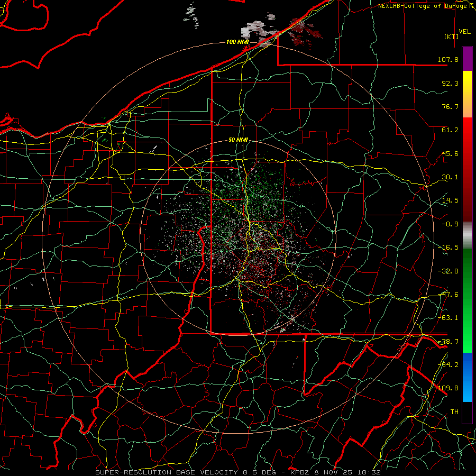Image resolution: width=476 pixels, height=476 pixels.
Task: Click the 50 NMI range ring label
Action: click(x=238, y=140)
